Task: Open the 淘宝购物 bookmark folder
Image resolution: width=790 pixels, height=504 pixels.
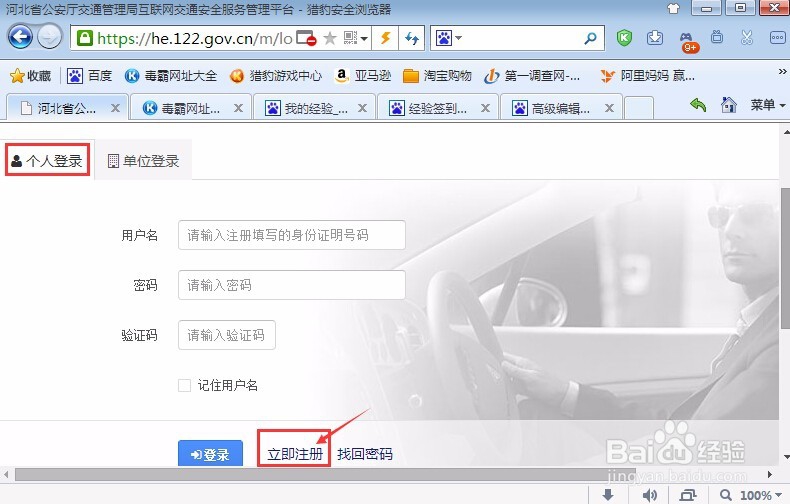Action: point(437,76)
